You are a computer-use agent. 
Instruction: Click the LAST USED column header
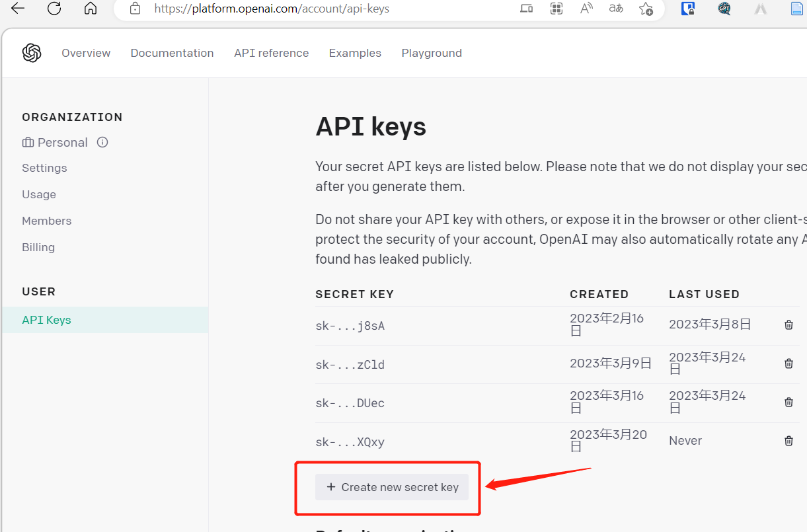click(x=704, y=294)
